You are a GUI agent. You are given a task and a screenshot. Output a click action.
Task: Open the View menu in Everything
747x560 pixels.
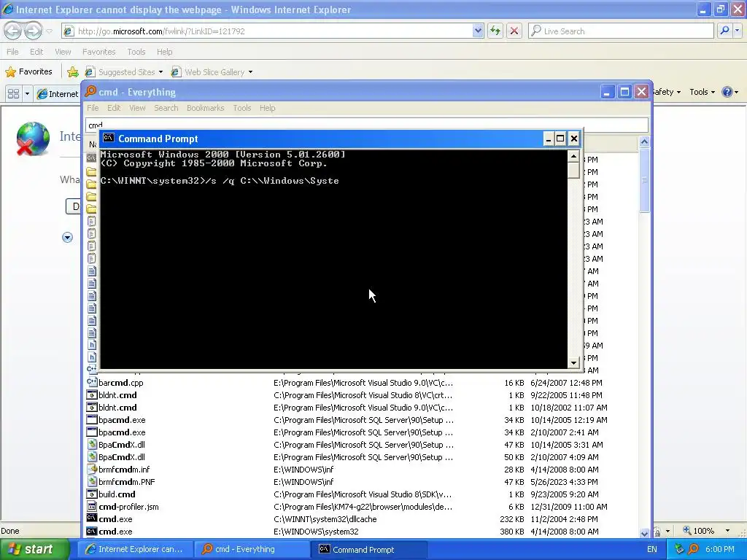point(137,108)
